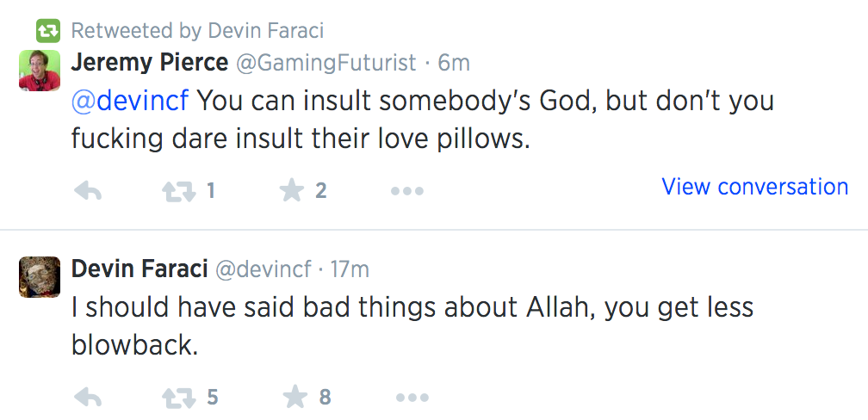Click the @devincf handle beside Devin Faraci
This screenshot has height=420, width=868.
coord(262,269)
